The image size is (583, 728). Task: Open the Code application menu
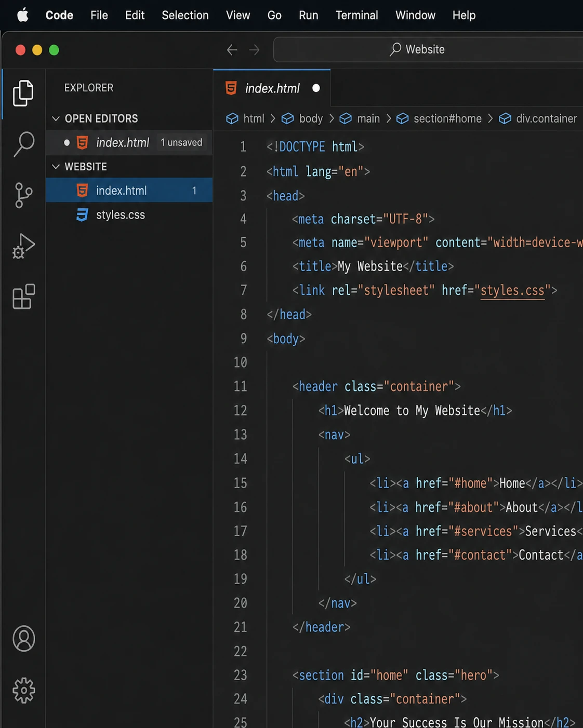tap(59, 15)
